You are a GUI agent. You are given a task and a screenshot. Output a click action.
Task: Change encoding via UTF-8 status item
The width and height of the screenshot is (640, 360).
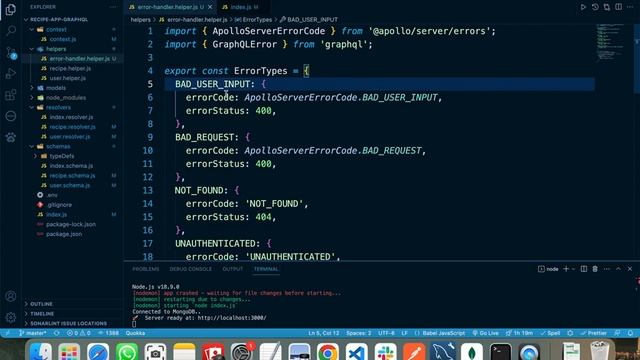(x=386, y=333)
